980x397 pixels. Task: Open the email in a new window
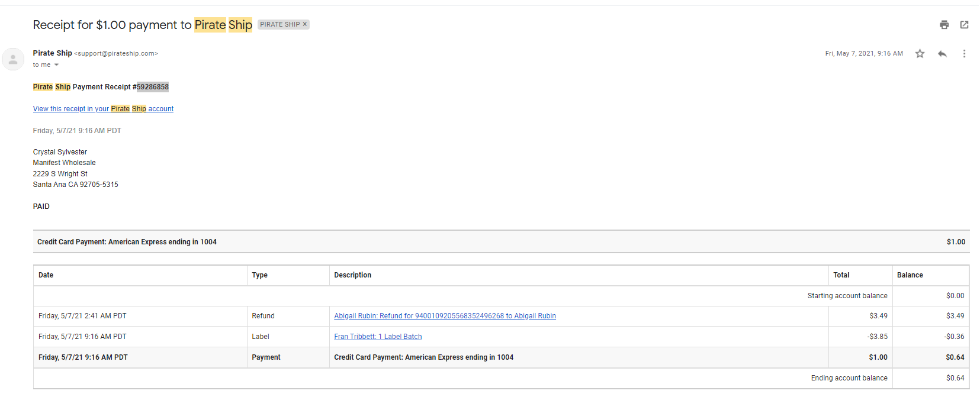[x=964, y=25]
